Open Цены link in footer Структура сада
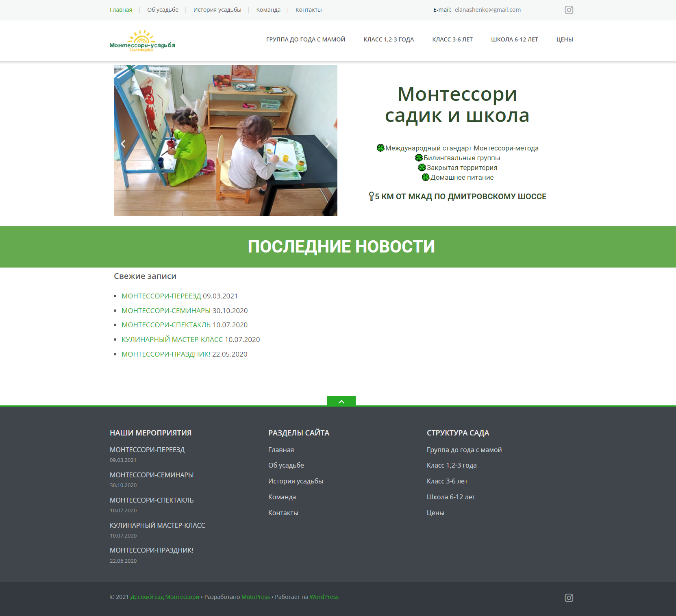676x616 pixels. point(435,513)
